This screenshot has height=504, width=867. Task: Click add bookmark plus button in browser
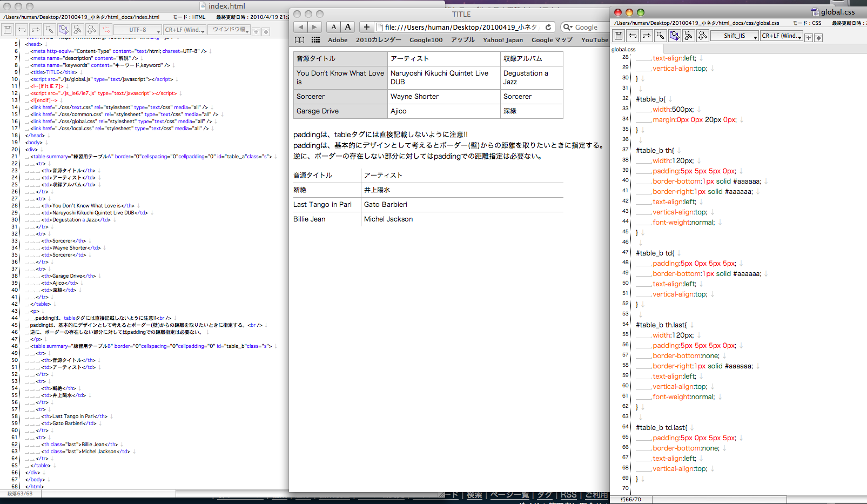point(366,27)
